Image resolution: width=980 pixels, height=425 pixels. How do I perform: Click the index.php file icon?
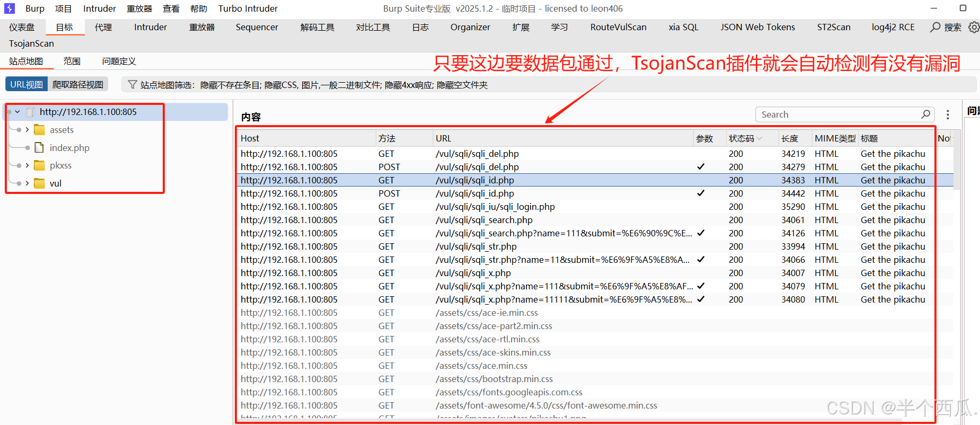pos(39,148)
